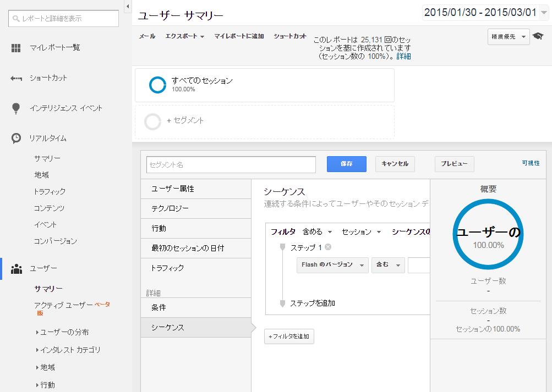Open リアルタイム トラフィック report
The width and height of the screenshot is (552, 392).
[x=50, y=192]
